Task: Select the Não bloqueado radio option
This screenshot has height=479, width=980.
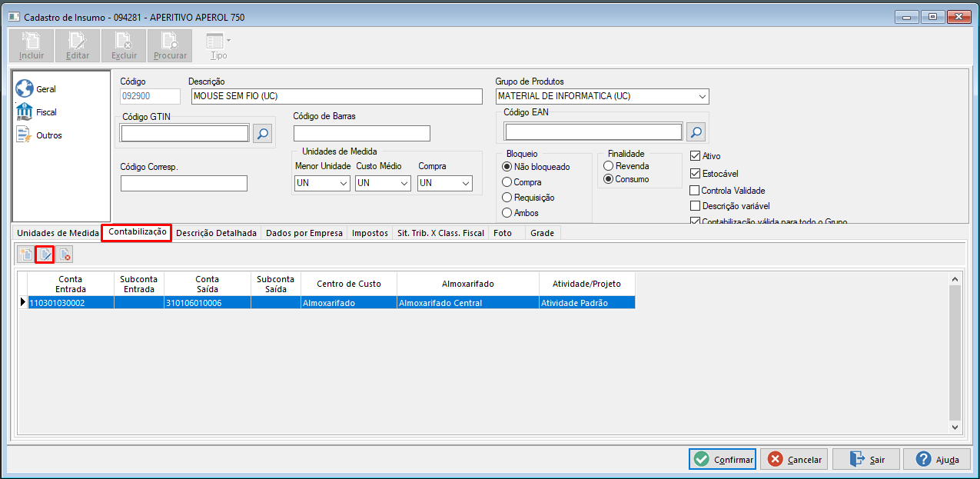Action: 536,167
